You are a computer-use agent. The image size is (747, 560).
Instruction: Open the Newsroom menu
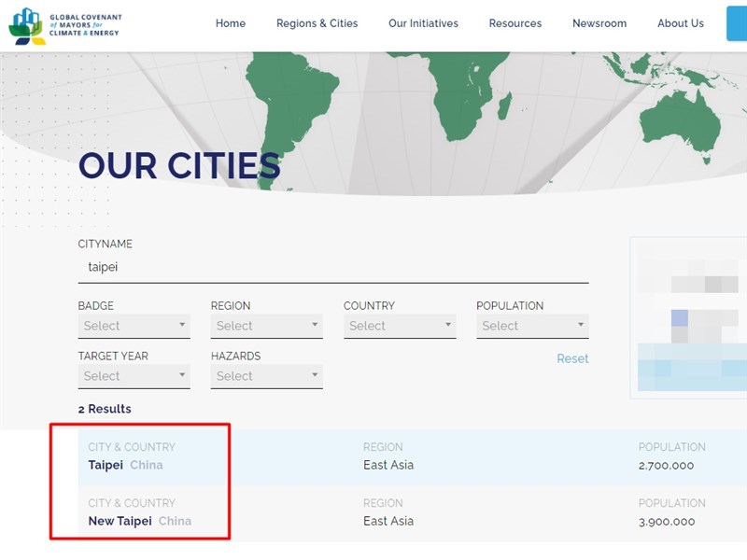(599, 23)
